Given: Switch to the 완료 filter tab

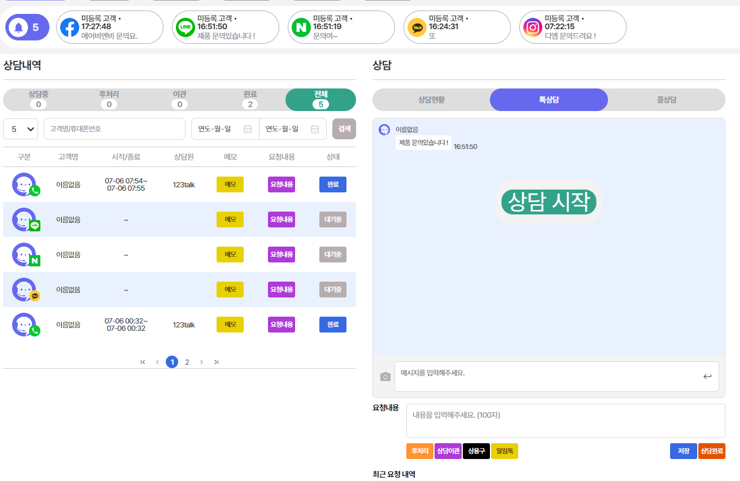Looking at the screenshot, I should click(x=250, y=99).
